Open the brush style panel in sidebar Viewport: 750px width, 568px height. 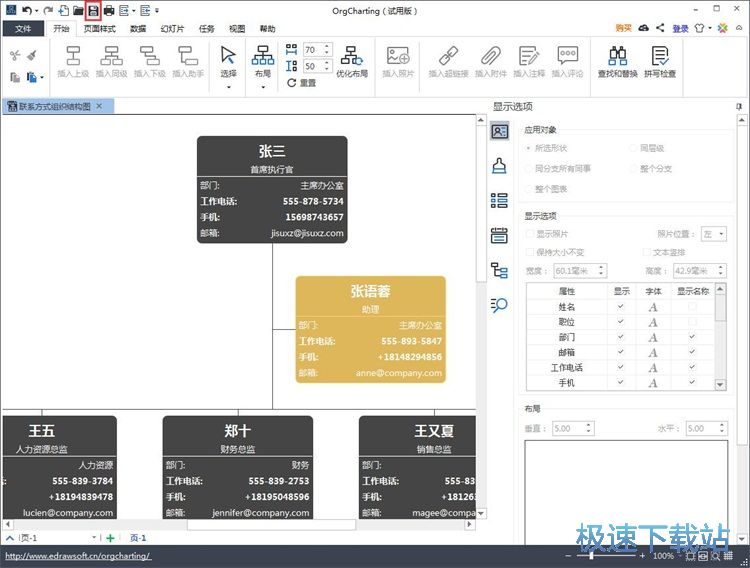pos(499,166)
